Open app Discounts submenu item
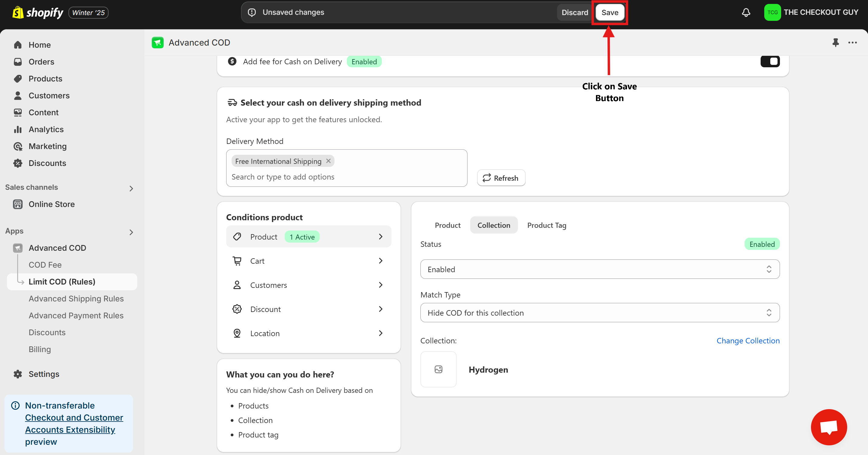Viewport: 868px width, 455px height. click(x=47, y=332)
